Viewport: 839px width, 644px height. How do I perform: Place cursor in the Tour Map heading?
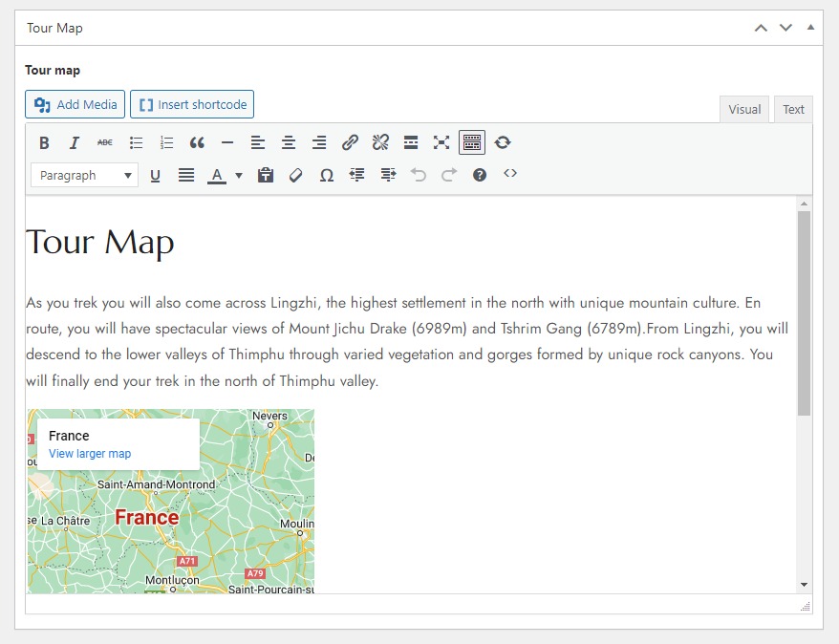[x=100, y=243]
